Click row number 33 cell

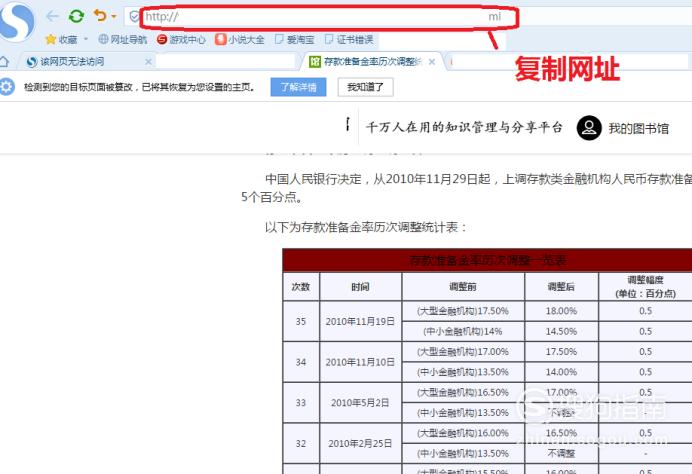pyautogui.click(x=301, y=403)
